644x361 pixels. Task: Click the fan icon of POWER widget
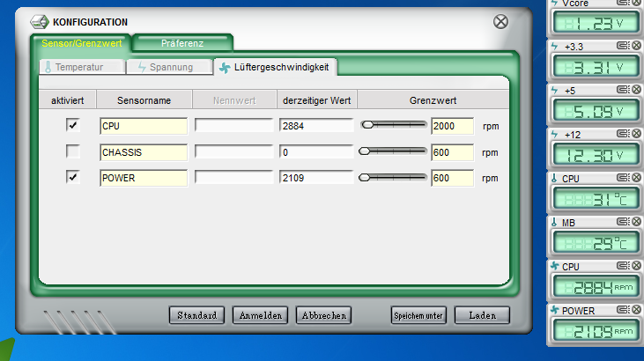[x=555, y=310]
